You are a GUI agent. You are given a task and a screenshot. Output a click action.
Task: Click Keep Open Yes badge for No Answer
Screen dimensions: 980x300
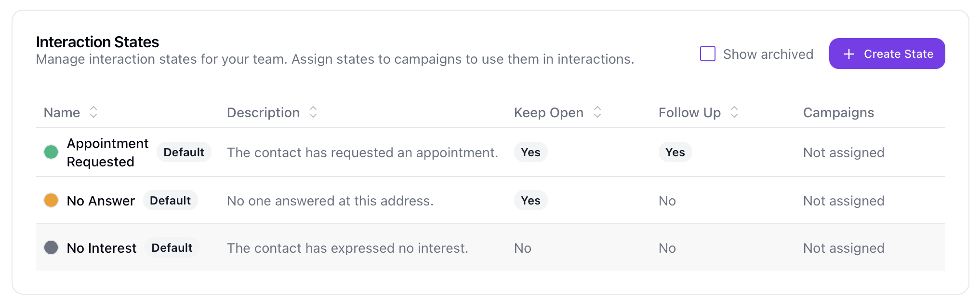530,201
